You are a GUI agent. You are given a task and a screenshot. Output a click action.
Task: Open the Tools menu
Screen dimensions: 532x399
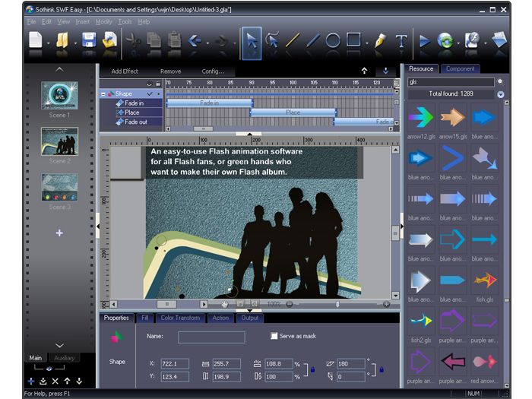click(x=125, y=22)
